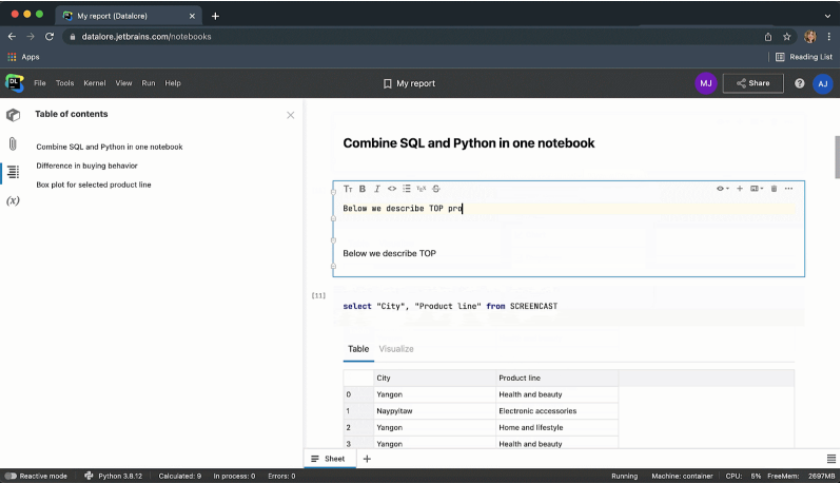Open the text heading size options
Viewport: 840px width, 485px height.
[x=348, y=189]
